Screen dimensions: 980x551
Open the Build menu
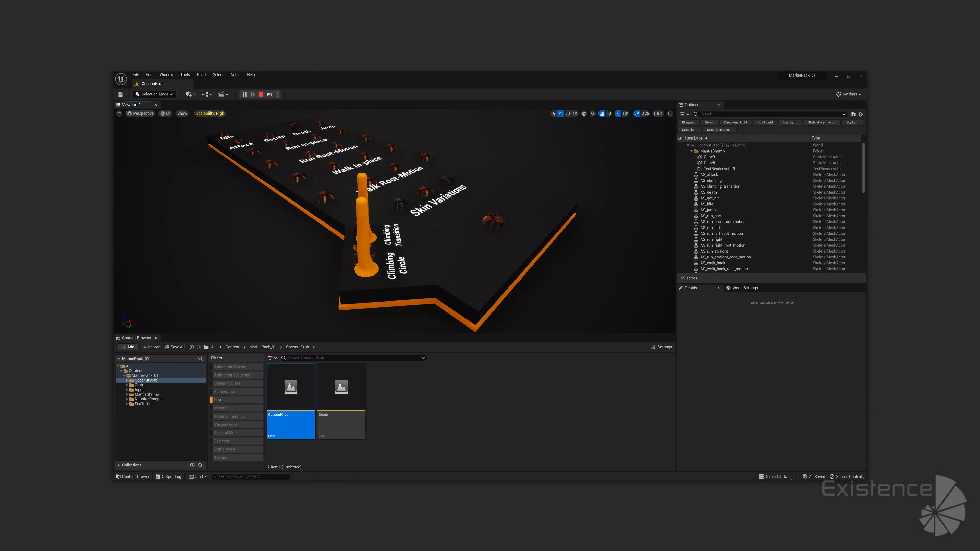(201, 74)
